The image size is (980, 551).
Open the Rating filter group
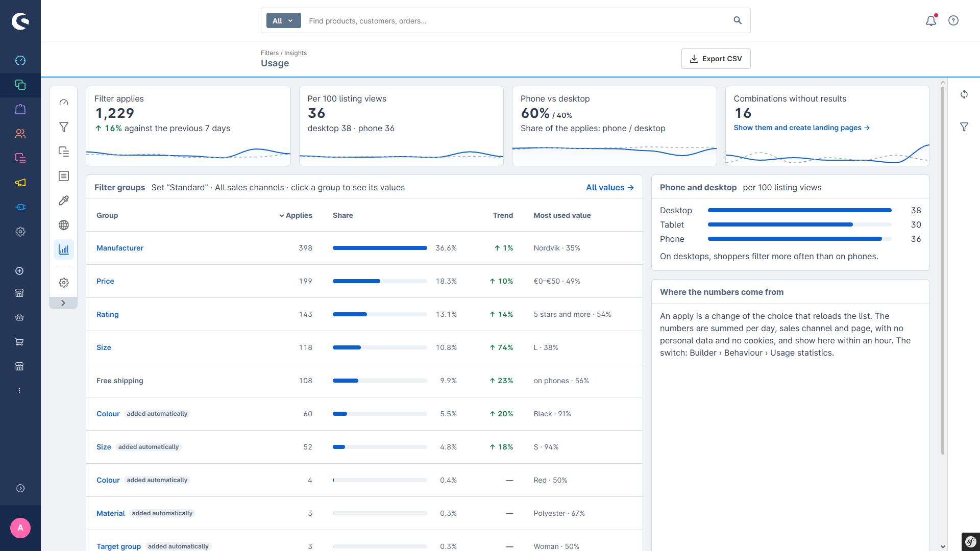tap(107, 314)
